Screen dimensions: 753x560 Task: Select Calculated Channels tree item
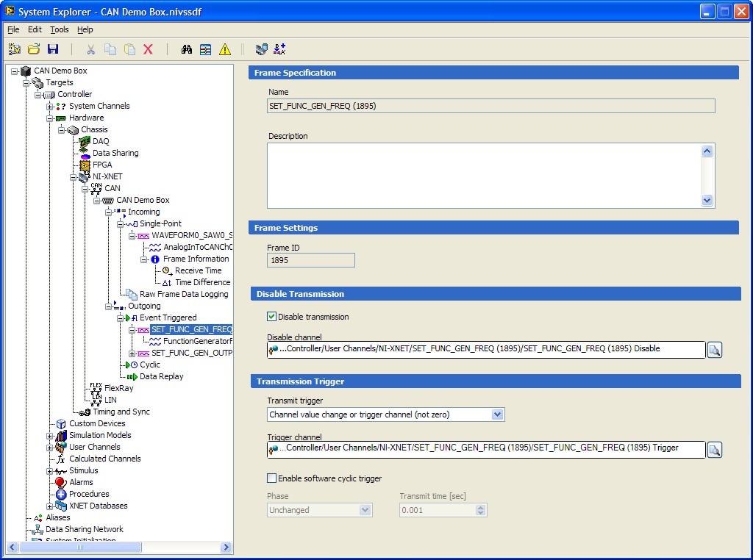pos(104,459)
